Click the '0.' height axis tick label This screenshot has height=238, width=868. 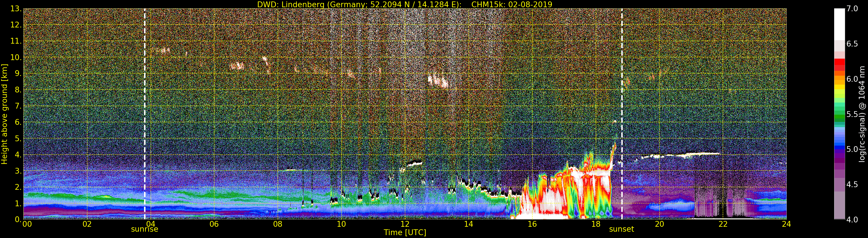[18, 219]
